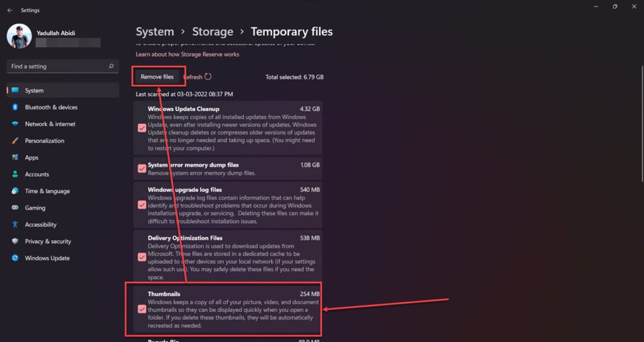Click the Remove files button
The width and height of the screenshot is (644, 342).
point(157,77)
